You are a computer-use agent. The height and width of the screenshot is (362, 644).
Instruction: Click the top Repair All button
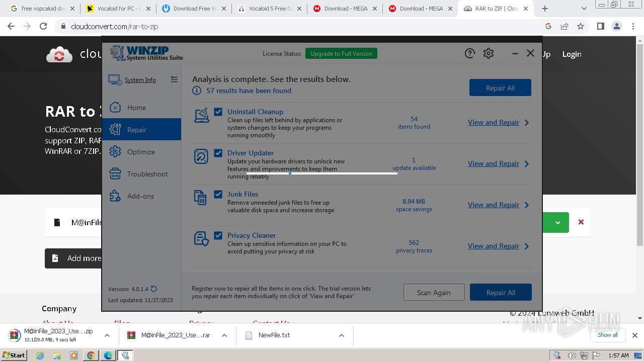click(500, 87)
